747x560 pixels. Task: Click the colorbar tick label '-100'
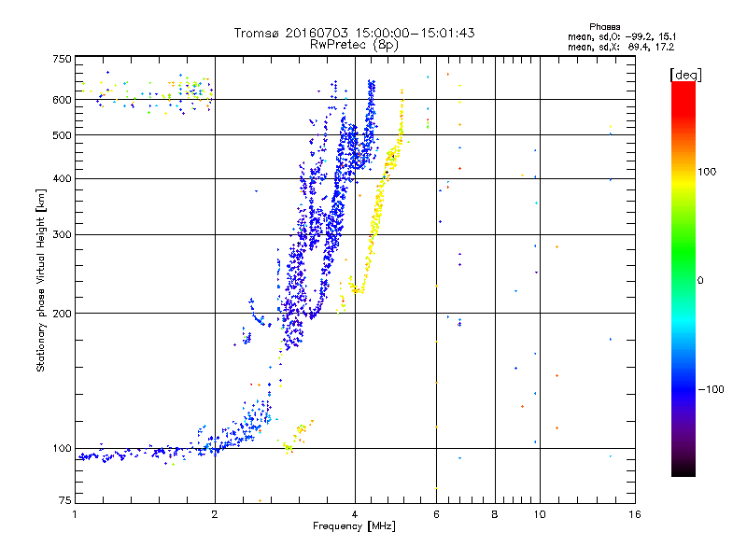(x=711, y=389)
